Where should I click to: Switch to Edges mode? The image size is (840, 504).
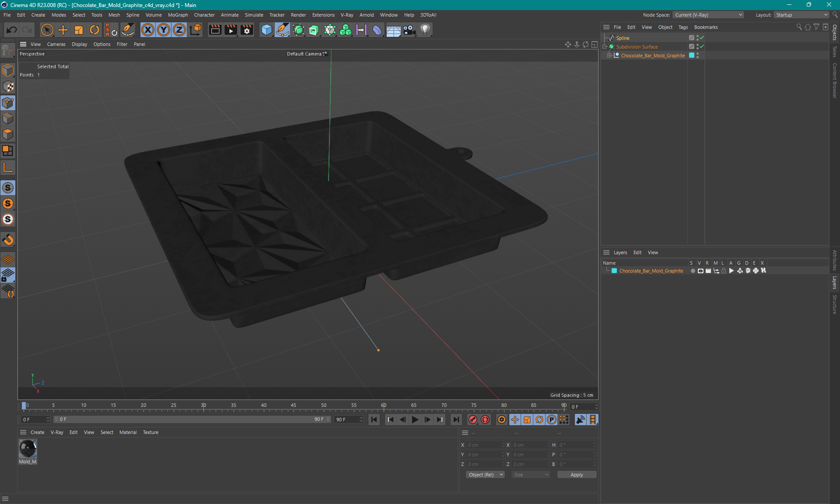pos(8,119)
